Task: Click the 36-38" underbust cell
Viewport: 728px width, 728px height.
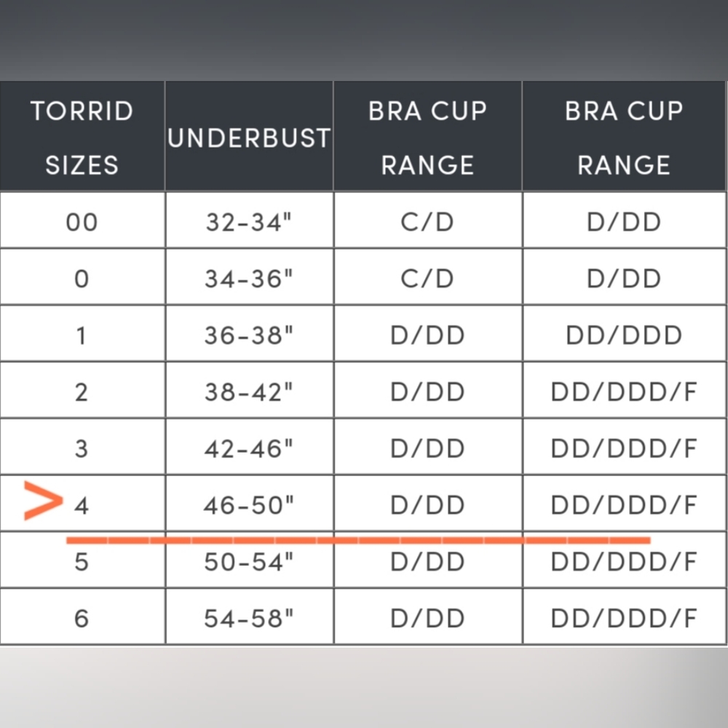Action: pos(249,335)
